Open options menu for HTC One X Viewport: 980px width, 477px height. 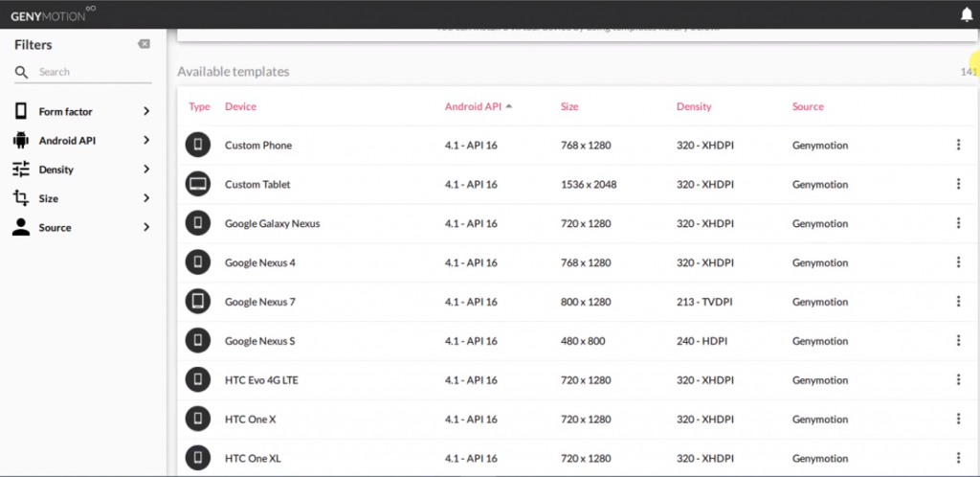(958, 419)
